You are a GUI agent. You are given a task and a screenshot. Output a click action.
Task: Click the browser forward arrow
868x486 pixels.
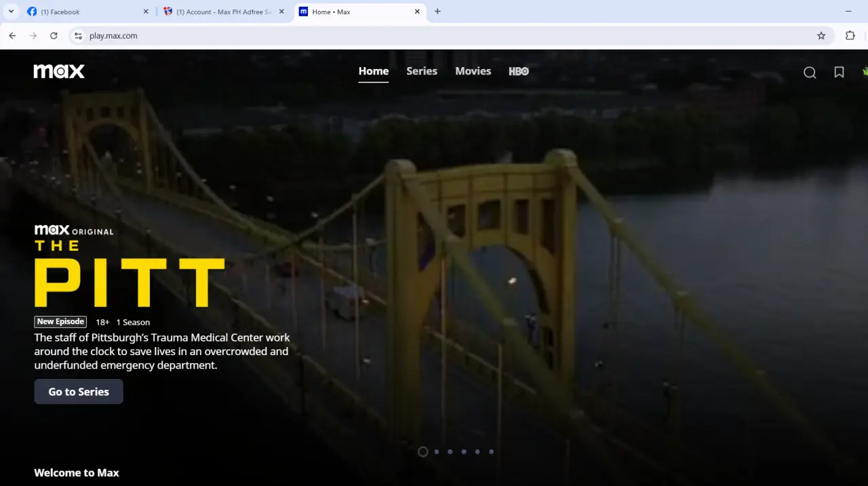point(33,36)
